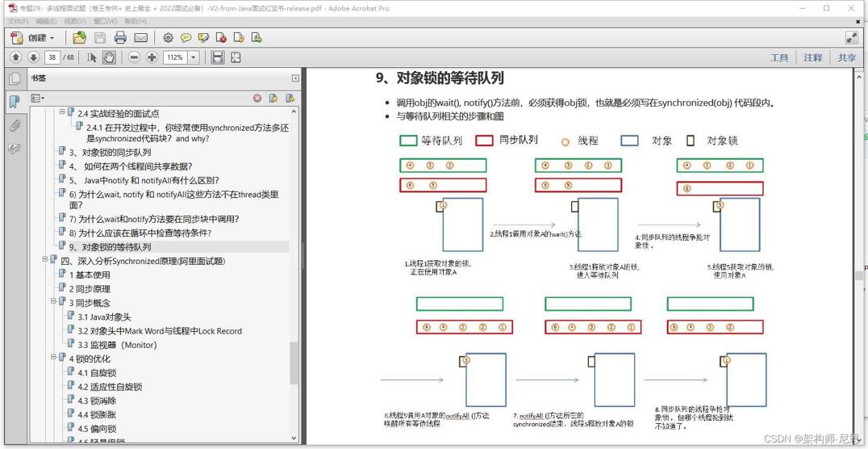Click the page icon with green arrow

pyautogui.click(x=257, y=38)
